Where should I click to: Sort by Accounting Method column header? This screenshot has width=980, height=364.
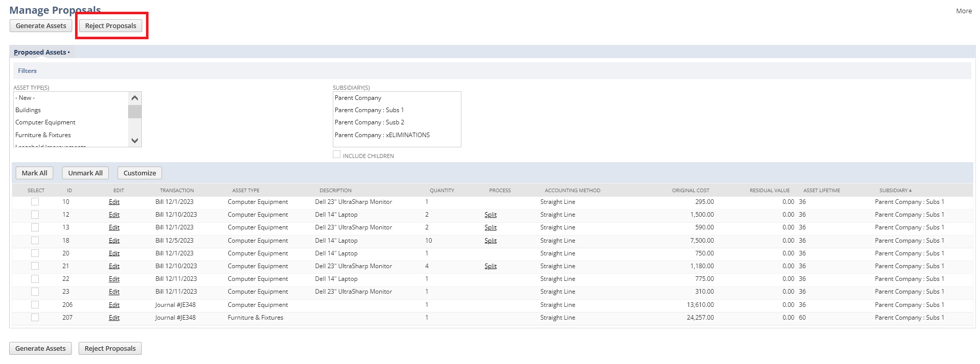click(x=572, y=191)
